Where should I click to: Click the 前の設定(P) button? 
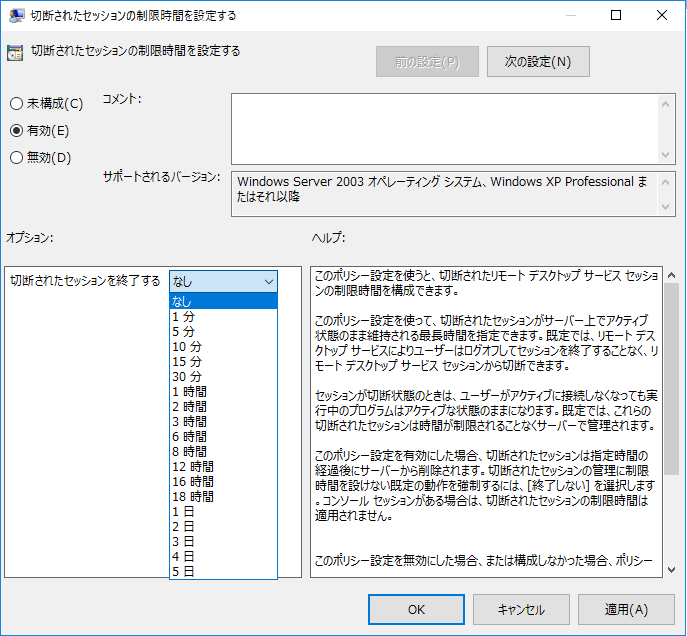coord(427,62)
